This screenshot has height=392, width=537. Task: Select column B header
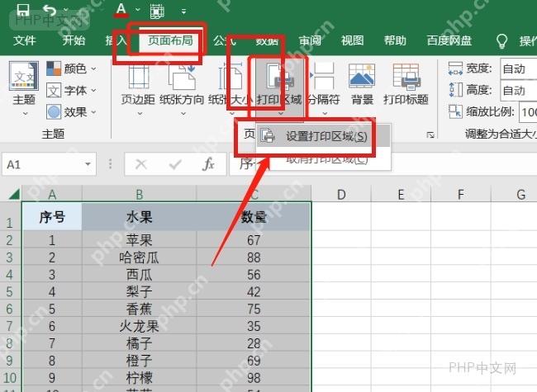(x=139, y=194)
